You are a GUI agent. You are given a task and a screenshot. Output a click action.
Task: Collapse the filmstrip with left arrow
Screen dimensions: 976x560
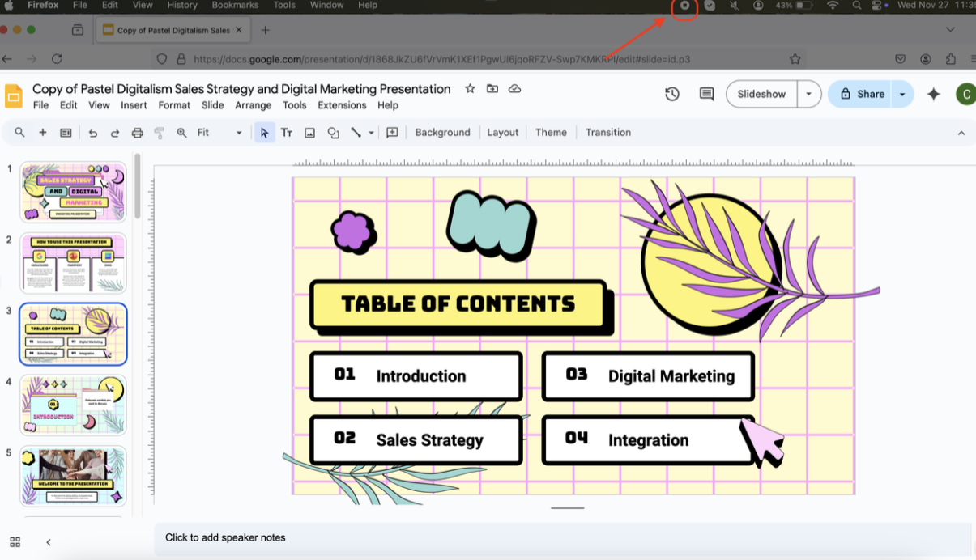click(49, 542)
